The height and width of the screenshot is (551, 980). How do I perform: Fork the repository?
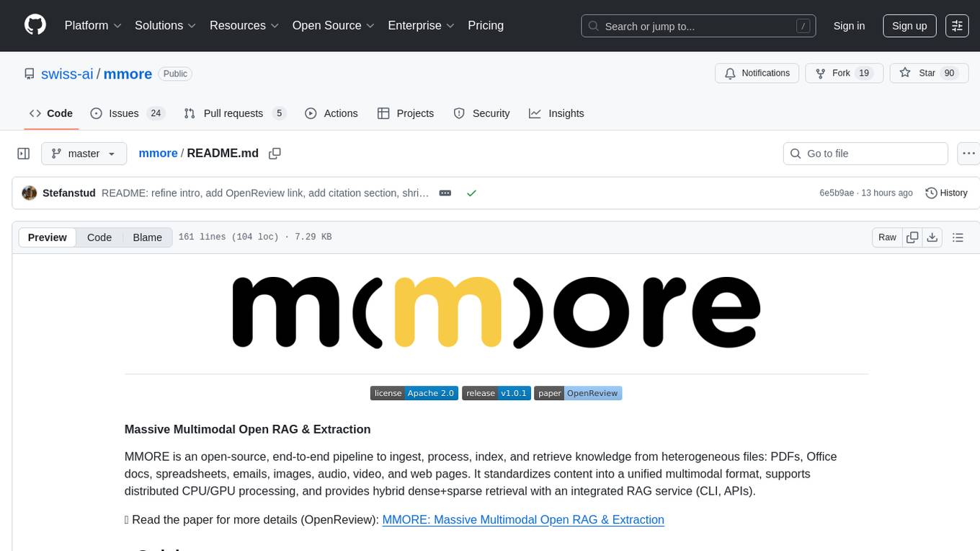tap(842, 73)
